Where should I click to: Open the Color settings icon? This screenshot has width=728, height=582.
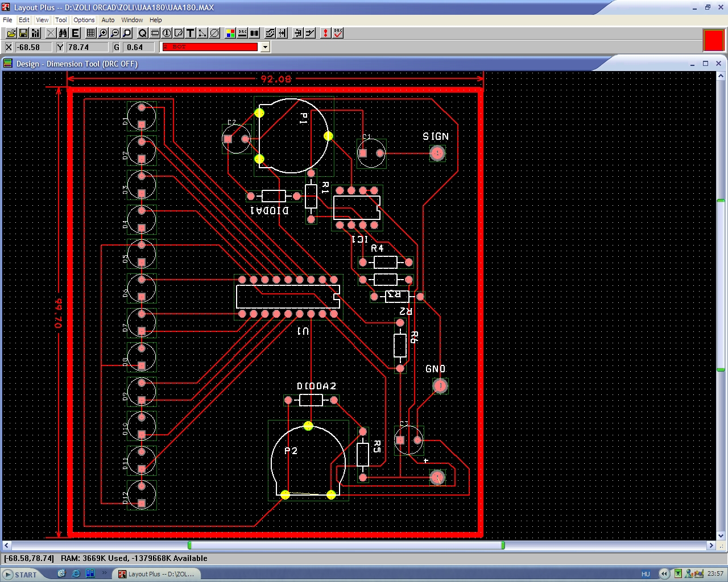click(230, 33)
